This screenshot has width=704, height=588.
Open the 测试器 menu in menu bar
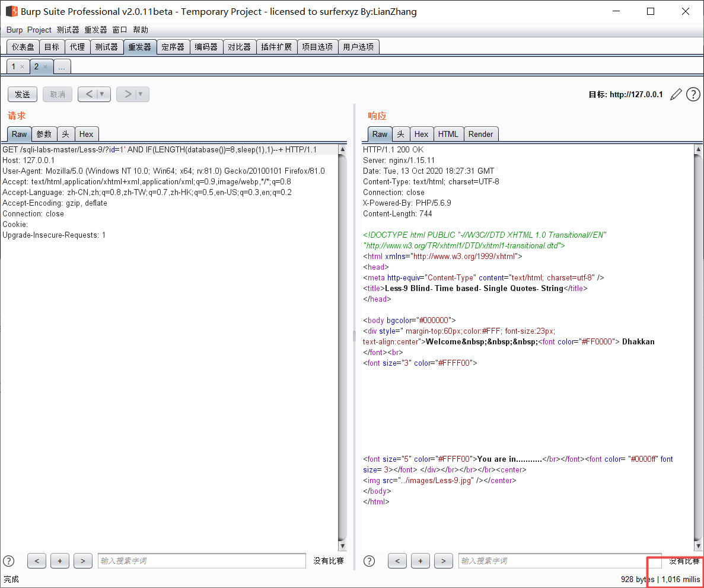[x=68, y=30]
